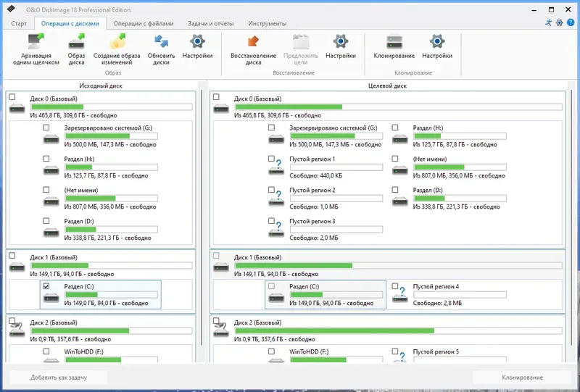Check source Раздел (H:) checkbox
This screenshot has height=392, width=580.
pyautogui.click(x=46, y=158)
